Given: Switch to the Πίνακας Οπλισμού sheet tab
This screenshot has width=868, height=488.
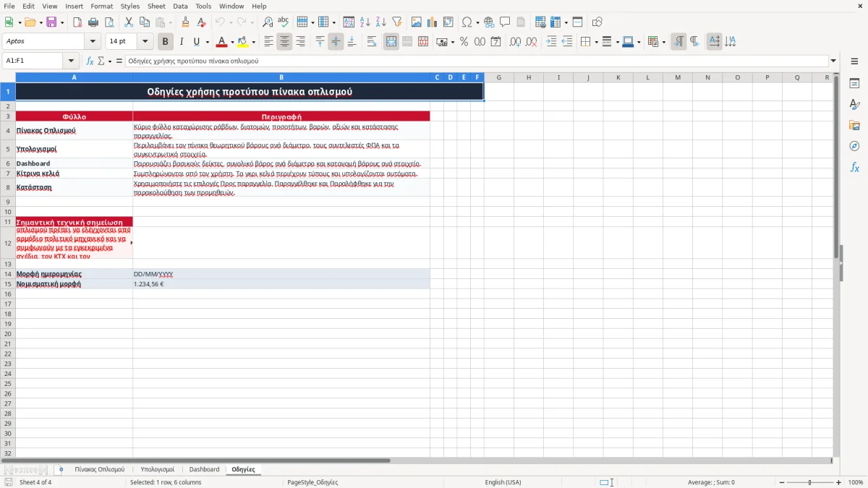Looking at the screenshot, I should [x=100, y=470].
